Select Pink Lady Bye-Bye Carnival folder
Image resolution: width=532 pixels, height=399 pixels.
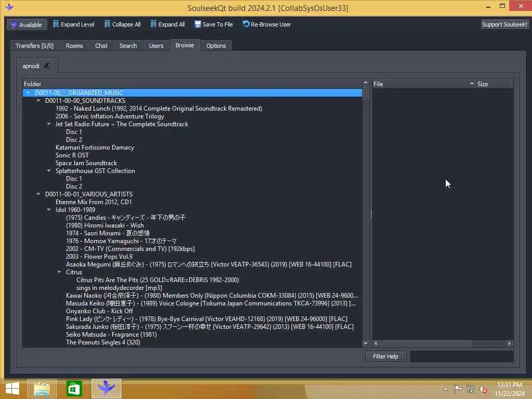coord(207,319)
